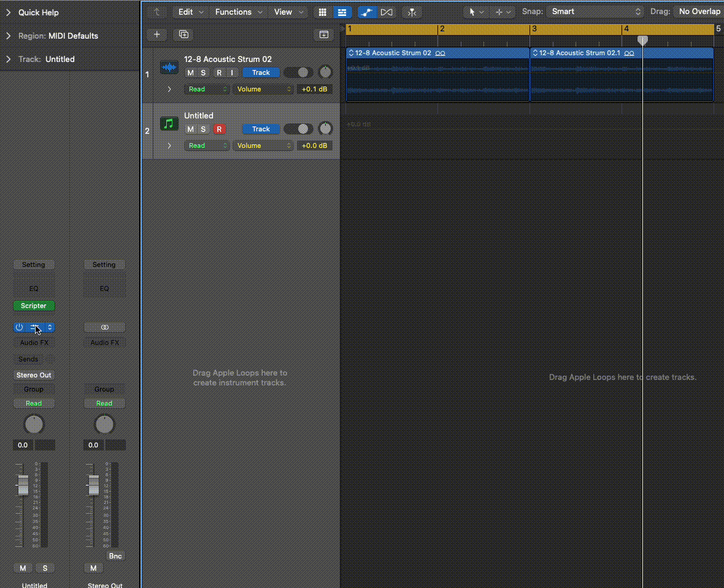Click the Group slot on Untitled strip
The width and height of the screenshot is (724, 588).
point(34,389)
